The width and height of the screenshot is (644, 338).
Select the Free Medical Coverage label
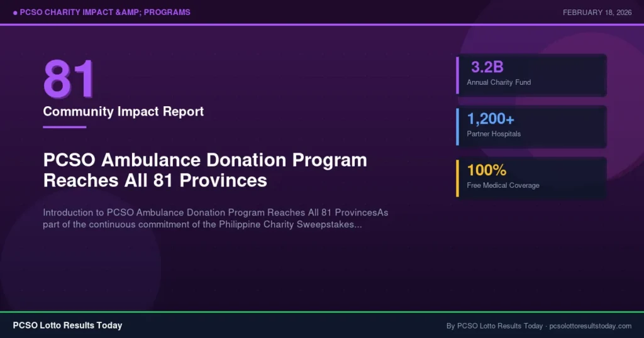[x=503, y=185]
